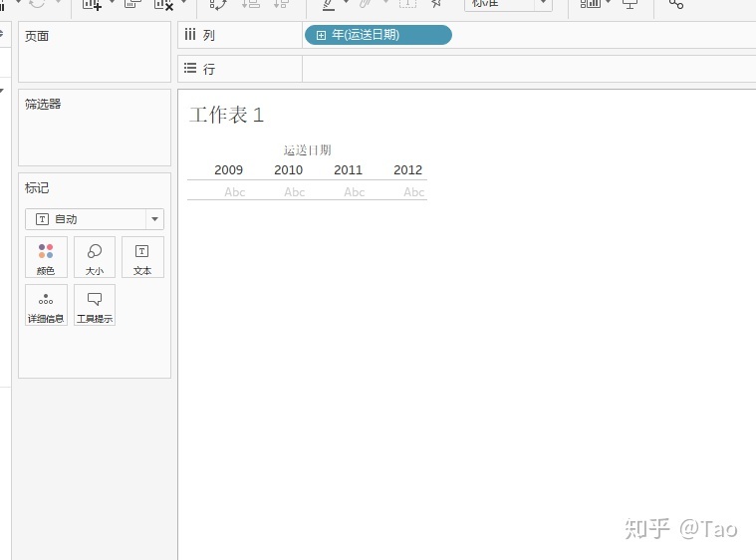Open the 自动 mark type dropdown

point(94,219)
